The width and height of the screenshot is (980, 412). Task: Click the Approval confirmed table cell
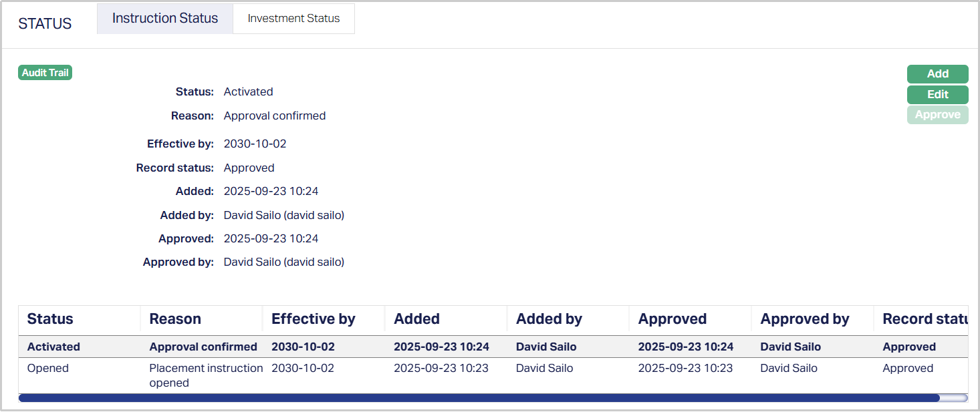203,347
